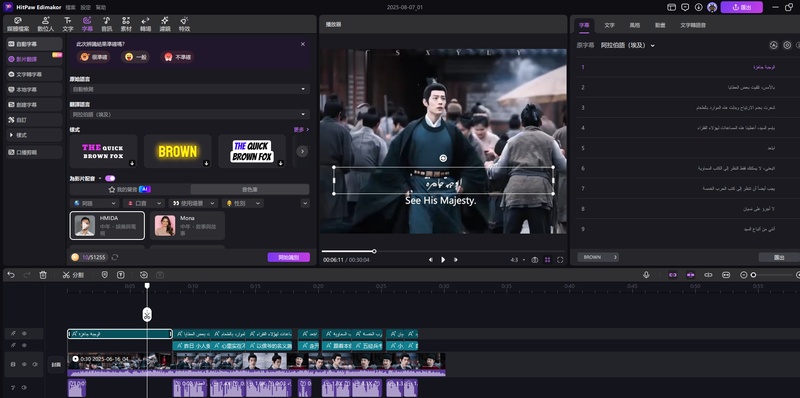
Task: Open the digital human (數位人) tool
Action: 45,24
